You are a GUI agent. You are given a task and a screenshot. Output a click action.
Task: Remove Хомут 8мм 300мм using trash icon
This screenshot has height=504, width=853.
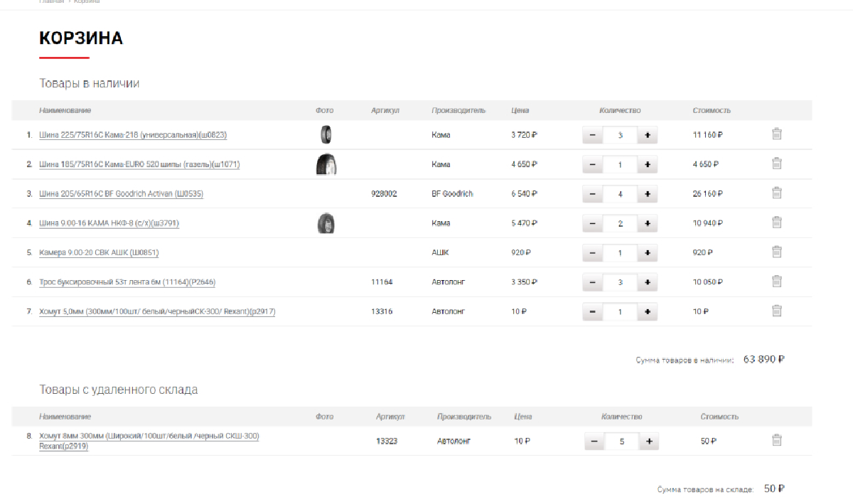[777, 441]
